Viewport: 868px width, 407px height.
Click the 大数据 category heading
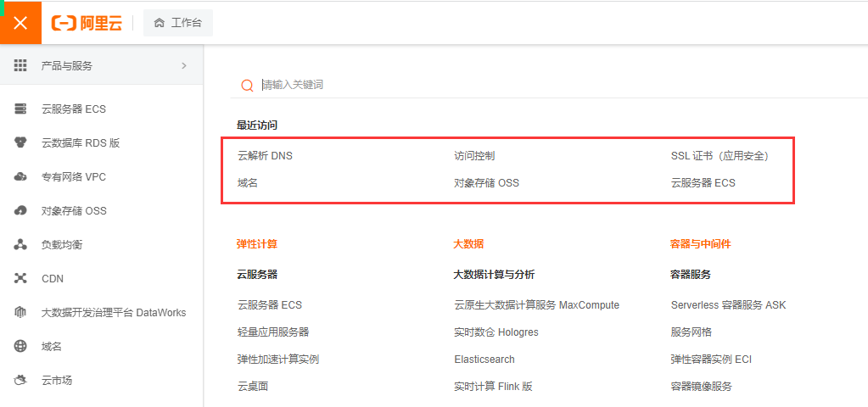pos(469,244)
